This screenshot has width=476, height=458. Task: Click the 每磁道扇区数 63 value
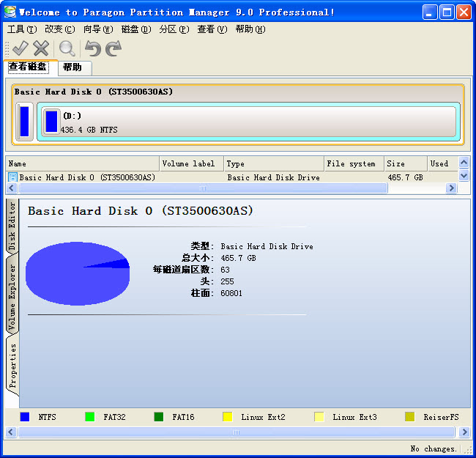point(226,270)
